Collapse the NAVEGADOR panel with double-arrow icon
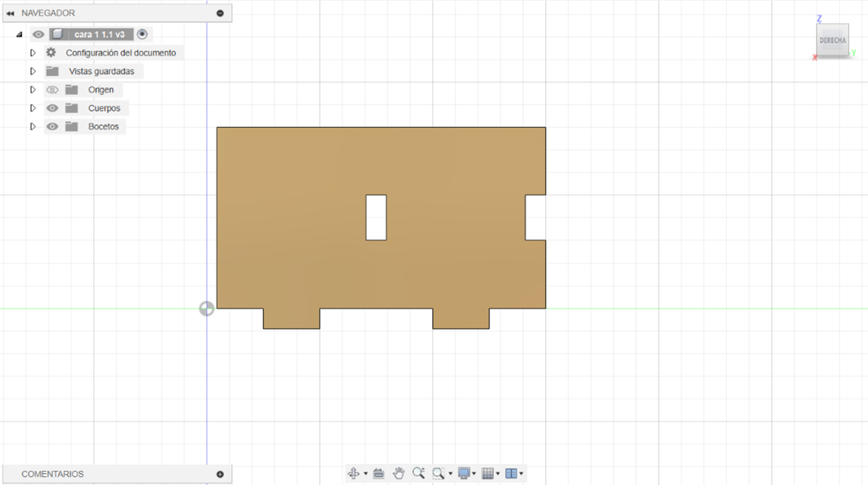868x485 pixels. [10, 13]
